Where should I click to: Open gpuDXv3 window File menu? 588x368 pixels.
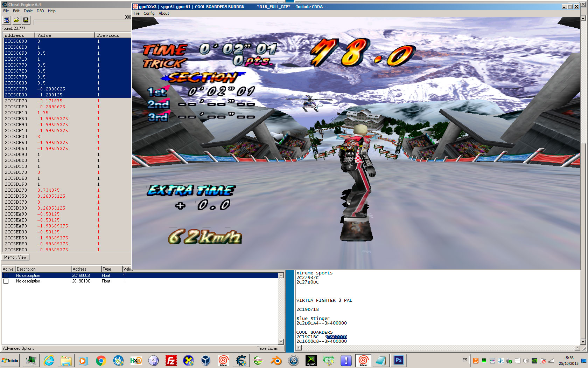pos(136,13)
